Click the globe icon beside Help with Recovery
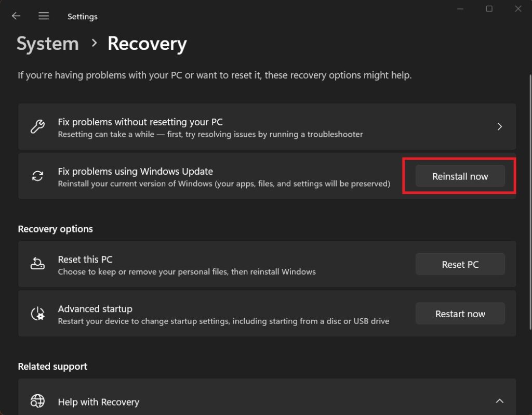The height and width of the screenshot is (415, 532). [x=37, y=401]
